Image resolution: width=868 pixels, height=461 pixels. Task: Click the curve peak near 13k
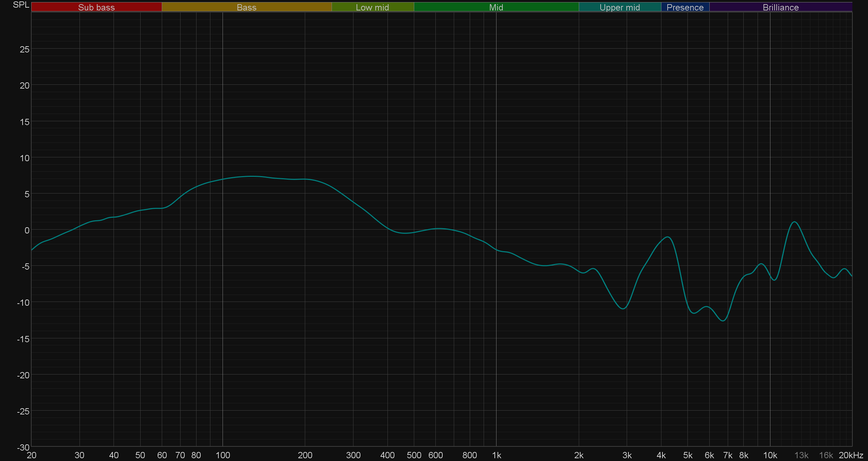tap(794, 222)
